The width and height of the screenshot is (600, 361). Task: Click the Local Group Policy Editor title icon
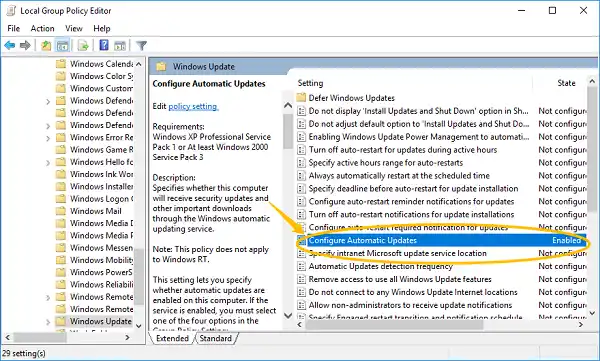point(11,10)
